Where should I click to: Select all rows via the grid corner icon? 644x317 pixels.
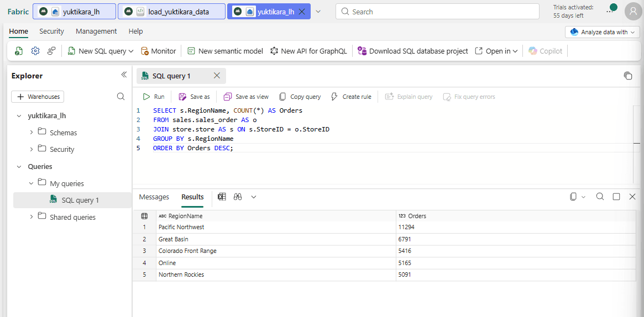coord(144,216)
